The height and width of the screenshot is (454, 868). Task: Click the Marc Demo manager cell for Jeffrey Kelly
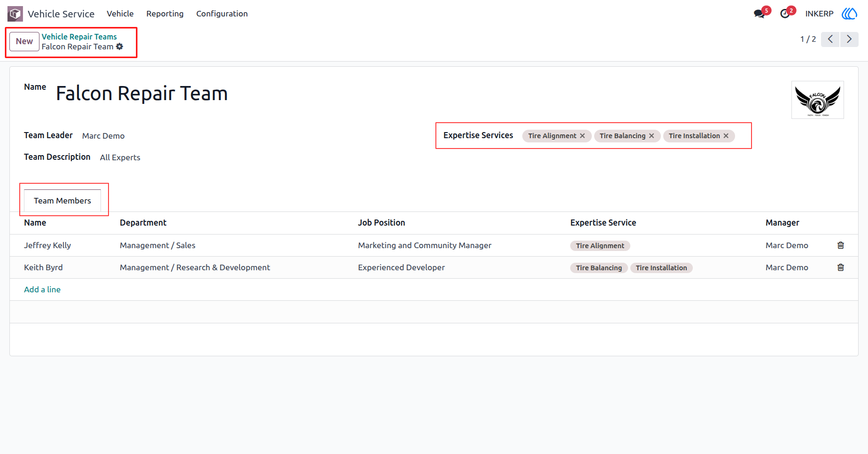787,245
